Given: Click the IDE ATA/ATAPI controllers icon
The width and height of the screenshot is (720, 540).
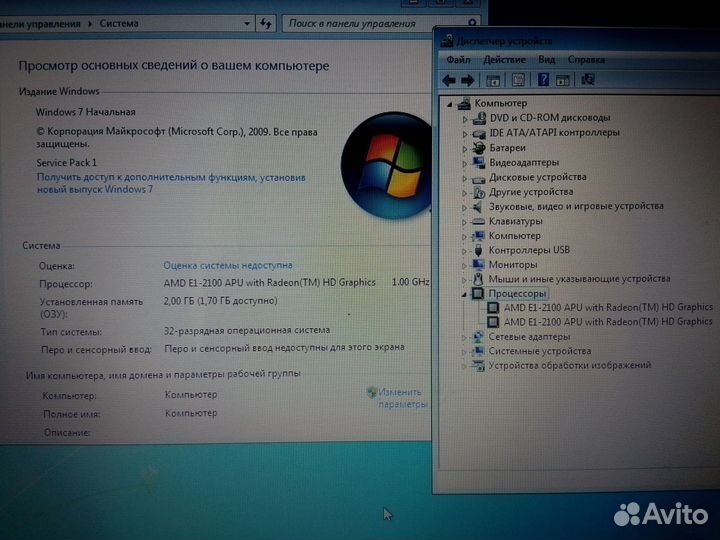Looking at the screenshot, I should pyautogui.click(x=478, y=133).
